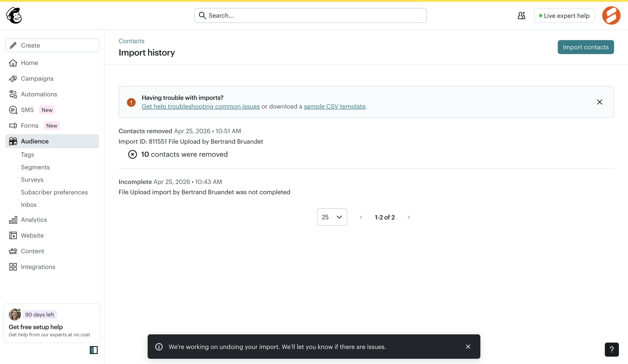Click the 1-2 of 2 pagination text
Screen dimensions: 628x364
[x=385, y=217]
